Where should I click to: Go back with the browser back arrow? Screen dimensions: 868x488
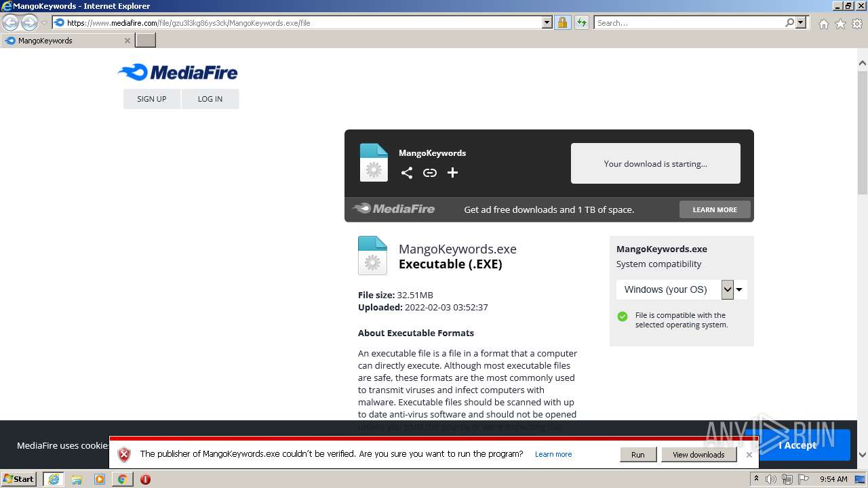tap(11, 22)
